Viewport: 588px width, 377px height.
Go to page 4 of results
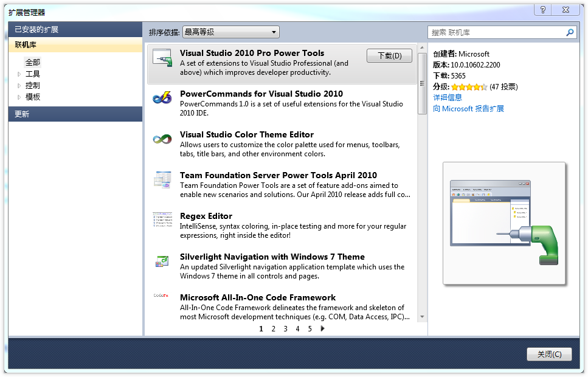(x=297, y=329)
